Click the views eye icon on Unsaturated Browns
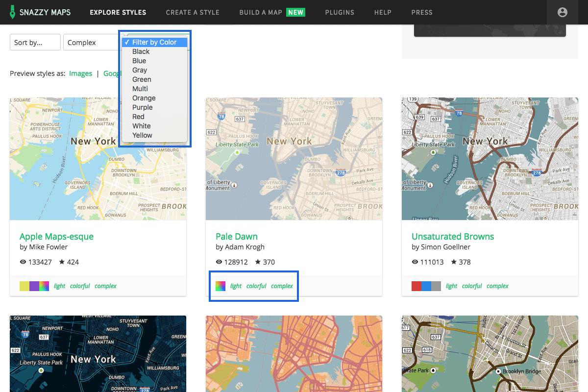 point(415,262)
